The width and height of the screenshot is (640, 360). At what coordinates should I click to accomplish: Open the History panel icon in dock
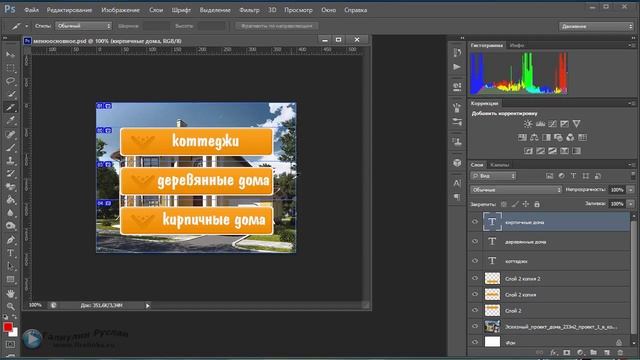(457, 52)
